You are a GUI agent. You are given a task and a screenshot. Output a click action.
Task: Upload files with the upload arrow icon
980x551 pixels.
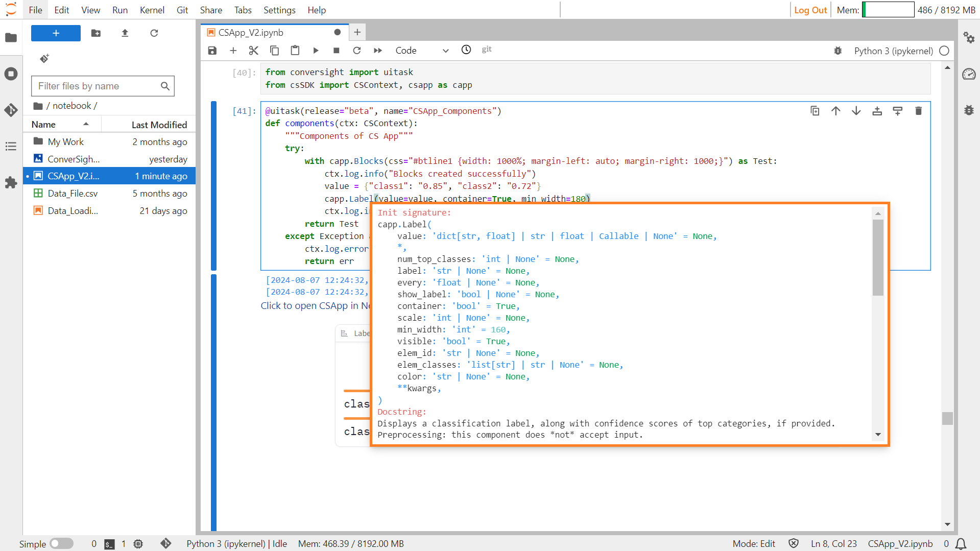125,33
